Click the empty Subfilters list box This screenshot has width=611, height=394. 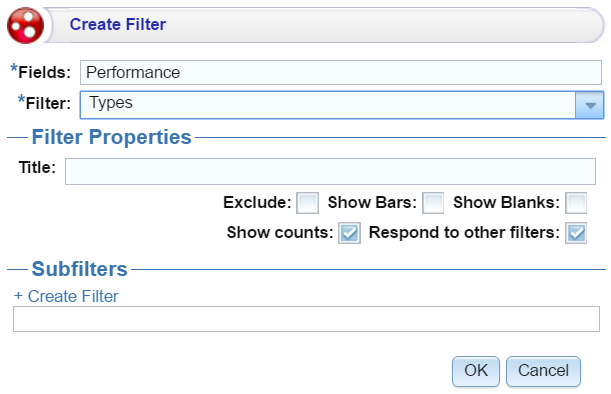coord(306,319)
